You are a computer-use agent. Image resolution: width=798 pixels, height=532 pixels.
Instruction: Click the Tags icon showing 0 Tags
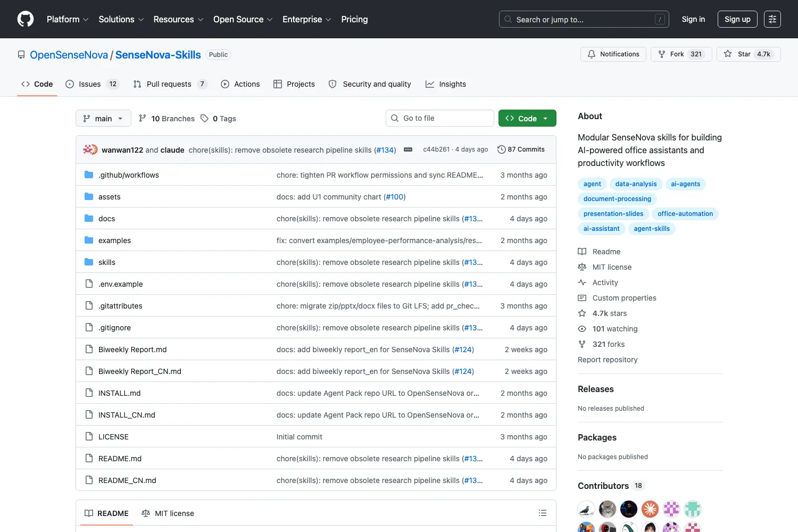pos(204,119)
